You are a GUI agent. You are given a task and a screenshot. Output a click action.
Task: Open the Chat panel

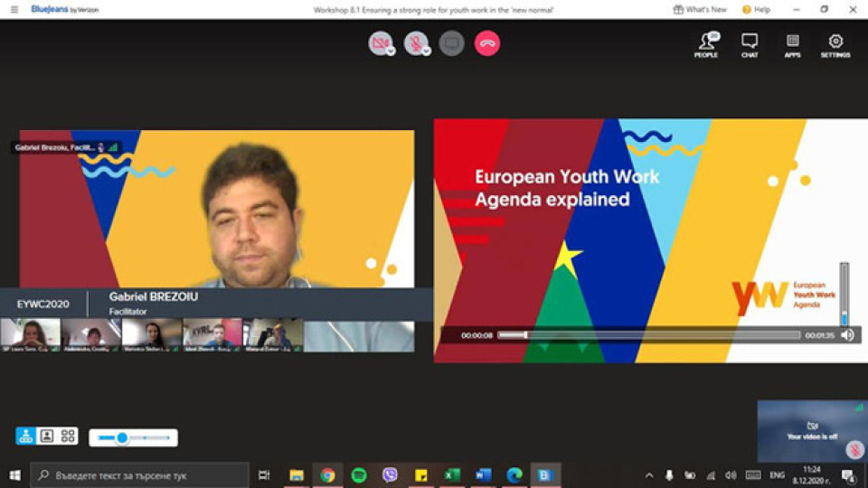[x=750, y=45]
